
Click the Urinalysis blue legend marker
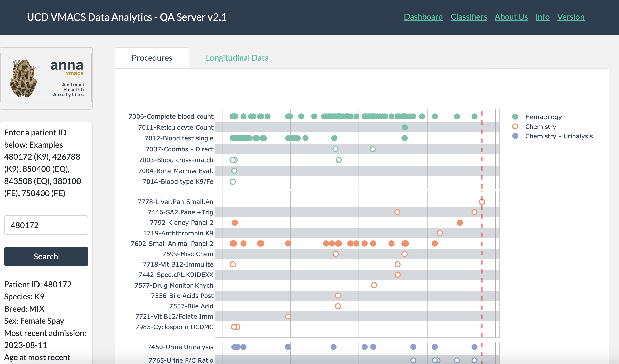point(515,136)
